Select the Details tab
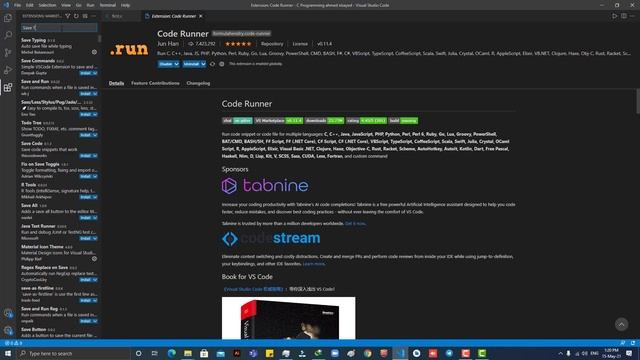Image resolution: width=640 pixels, height=360 pixels. pos(116,83)
